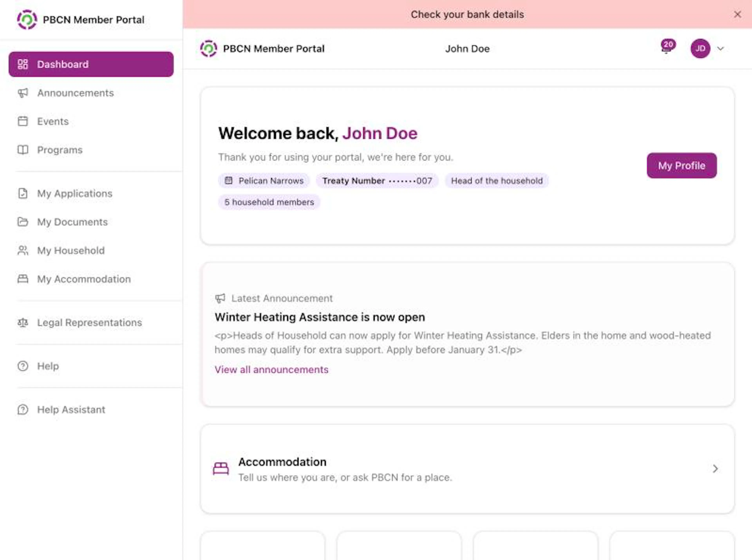Click PBCN Member Portal text in top bar

click(274, 49)
